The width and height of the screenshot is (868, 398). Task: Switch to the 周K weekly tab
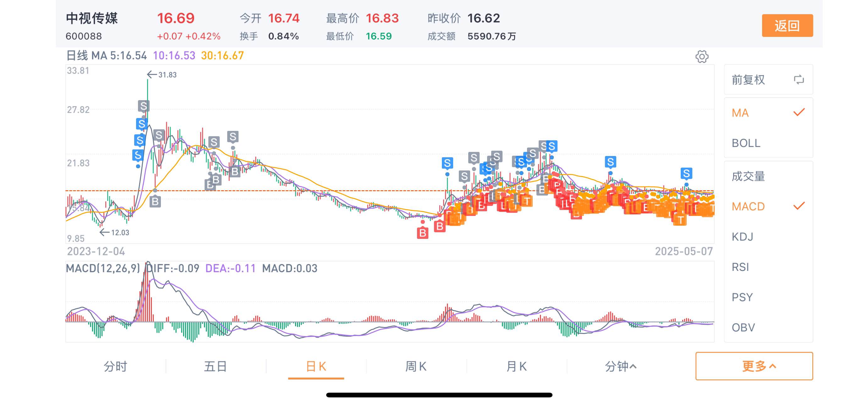(416, 366)
